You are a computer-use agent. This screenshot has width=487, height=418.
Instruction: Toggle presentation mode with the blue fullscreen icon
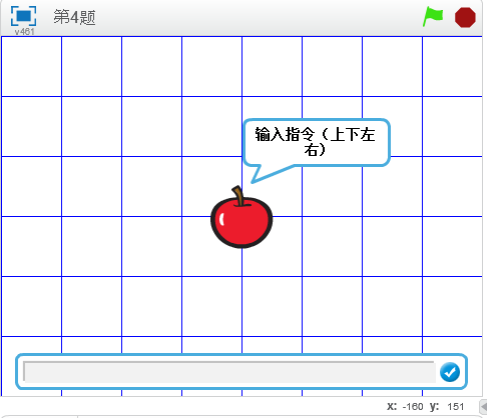23,16
